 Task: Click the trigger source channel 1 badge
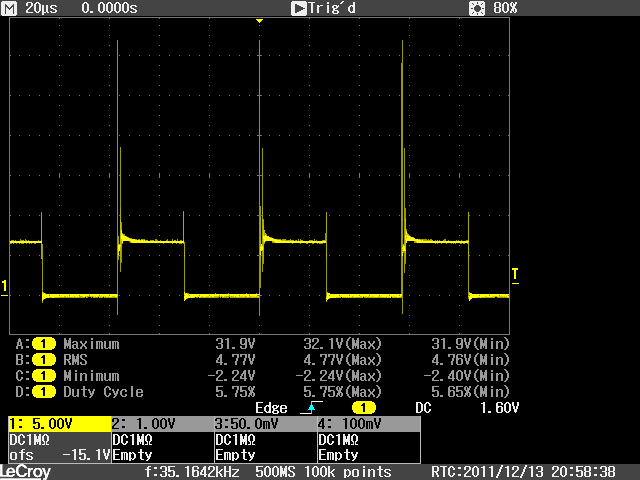pos(363,407)
